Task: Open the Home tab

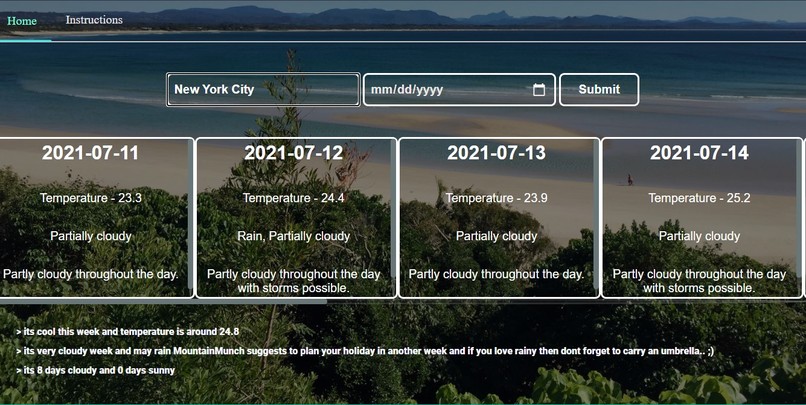Action: click(22, 21)
